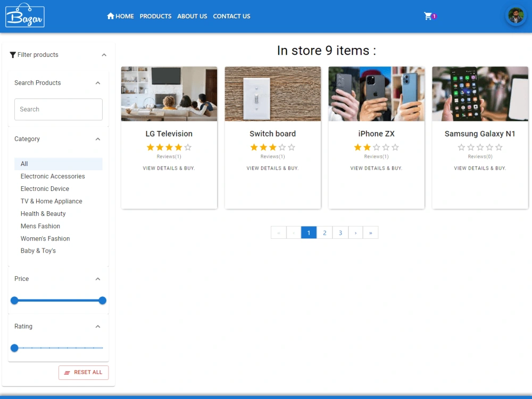
Task: Go to pagination page 1
Action: 309,233
